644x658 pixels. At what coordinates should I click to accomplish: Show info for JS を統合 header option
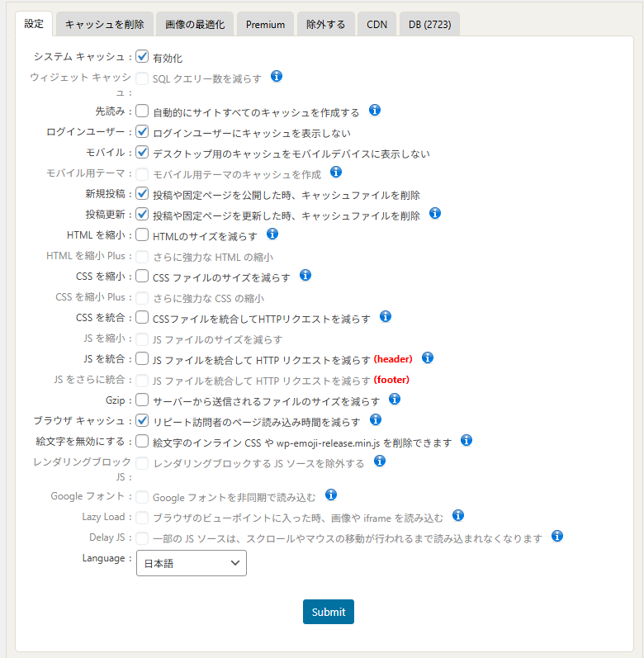click(427, 357)
